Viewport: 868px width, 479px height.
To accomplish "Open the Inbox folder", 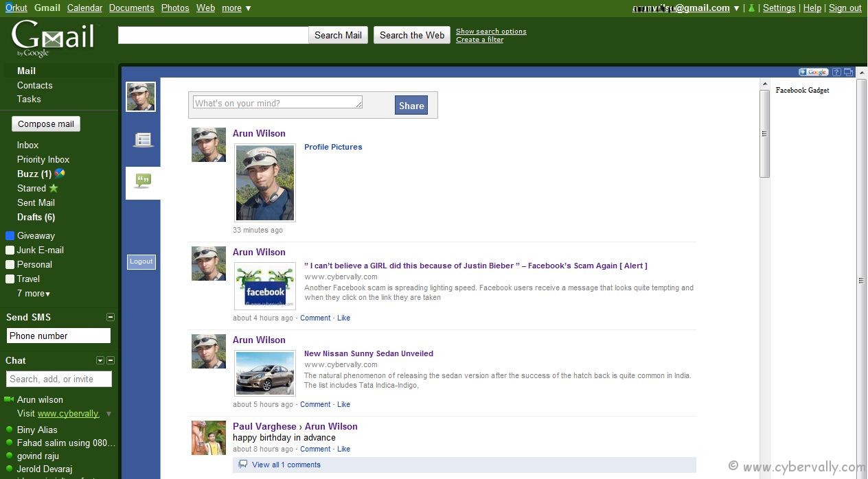I will pyautogui.click(x=28, y=145).
